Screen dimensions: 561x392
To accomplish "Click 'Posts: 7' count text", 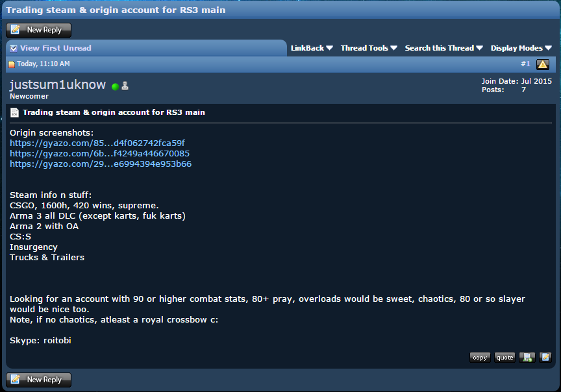I will [x=504, y=90].
